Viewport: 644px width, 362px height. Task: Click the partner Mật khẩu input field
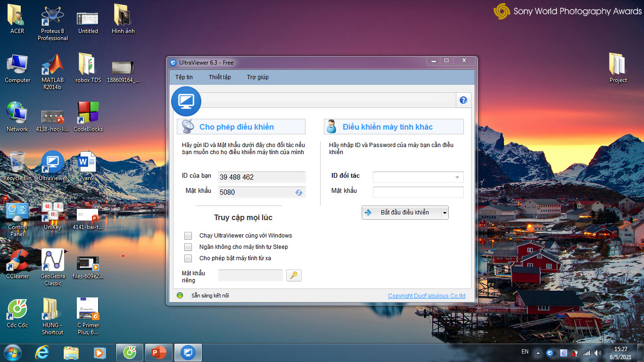418,192
